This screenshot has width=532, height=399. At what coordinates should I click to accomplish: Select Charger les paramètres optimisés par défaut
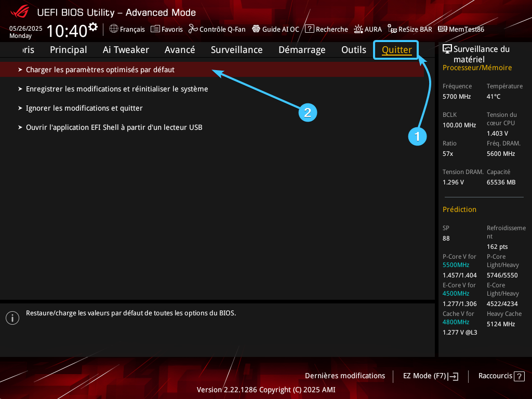coord(212,70)
